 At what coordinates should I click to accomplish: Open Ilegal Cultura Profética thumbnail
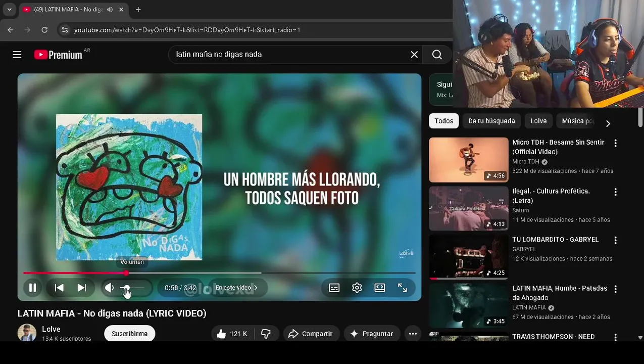[x=469, y=208]
